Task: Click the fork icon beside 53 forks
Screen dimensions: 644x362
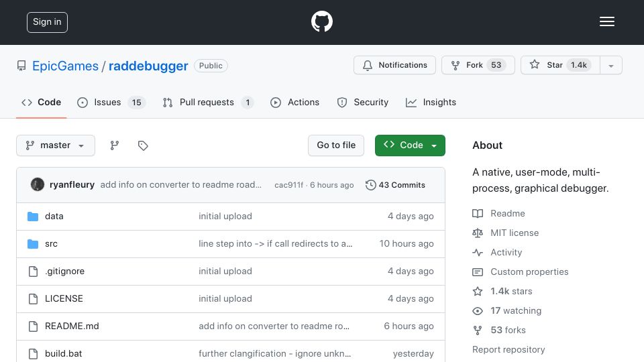Action: (478, 330)
